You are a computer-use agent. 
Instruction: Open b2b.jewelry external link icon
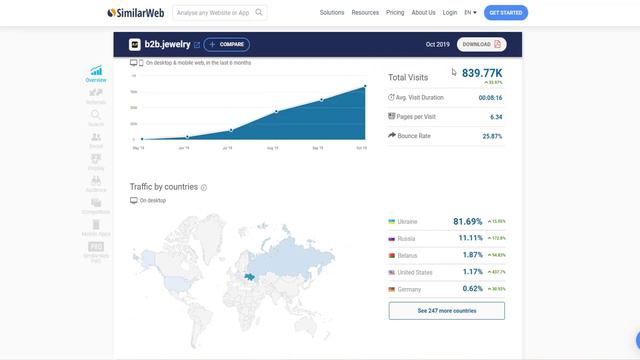tap(197, 45)
